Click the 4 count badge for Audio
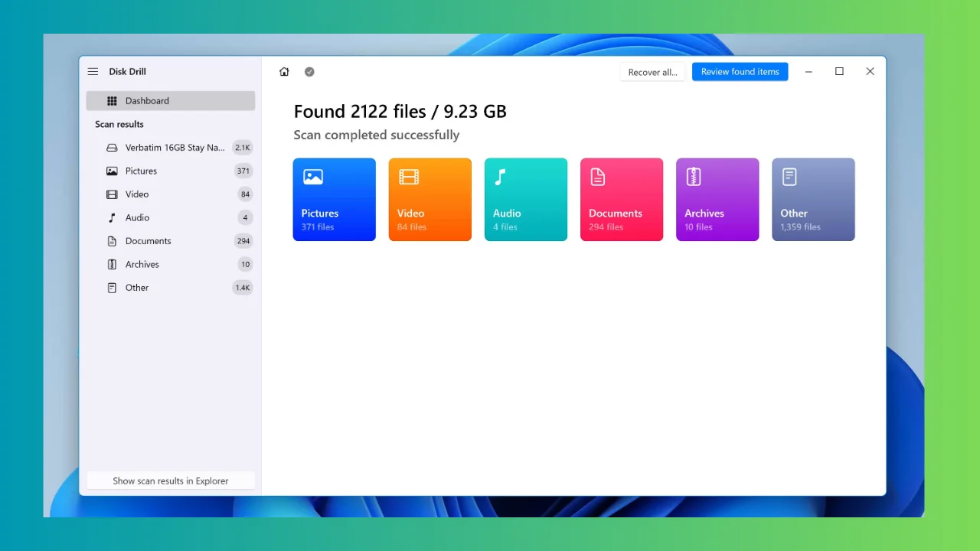 (245, 218)
